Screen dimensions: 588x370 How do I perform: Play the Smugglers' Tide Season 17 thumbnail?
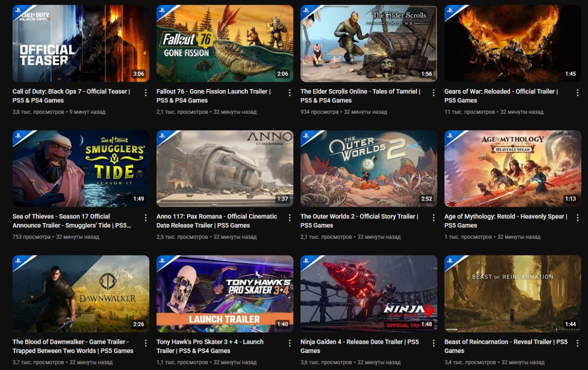(x=81, y=168)
